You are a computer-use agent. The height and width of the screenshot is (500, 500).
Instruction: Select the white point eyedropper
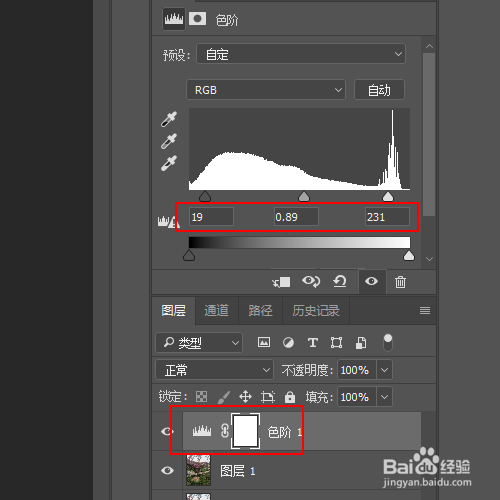point(169,163)
